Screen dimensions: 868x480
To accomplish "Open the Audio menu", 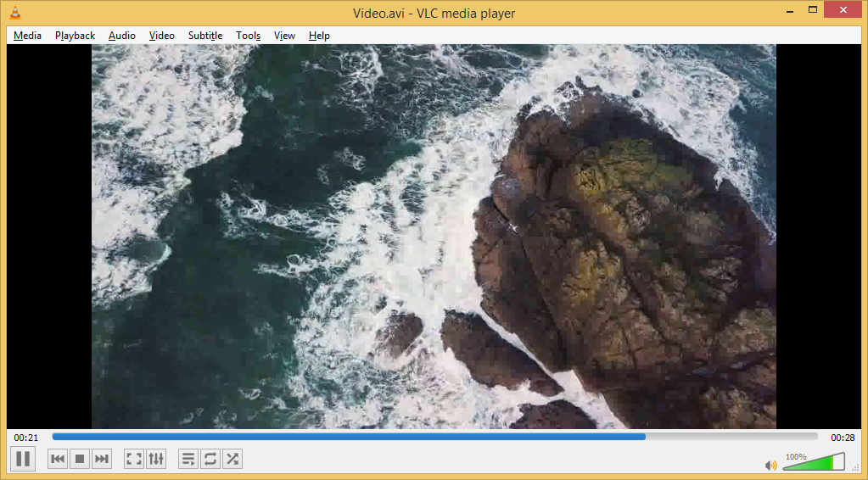I will point(122,36).
